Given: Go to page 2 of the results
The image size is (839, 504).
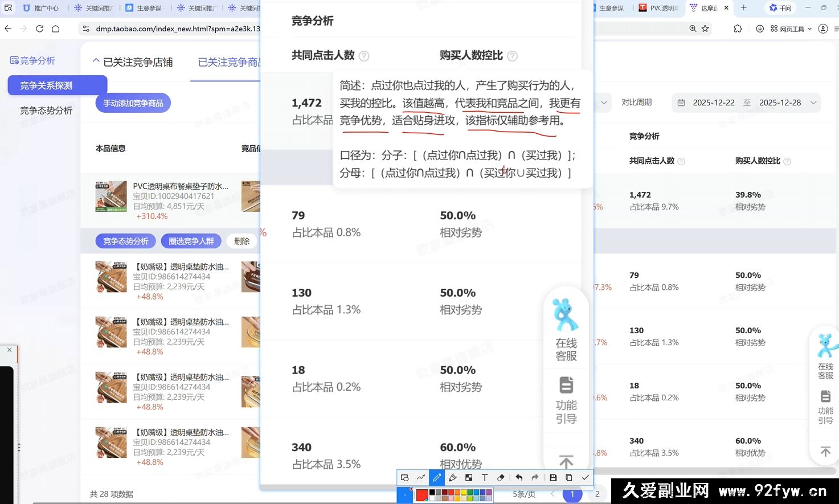Looking at the screenshot, I should coord(597,494).
